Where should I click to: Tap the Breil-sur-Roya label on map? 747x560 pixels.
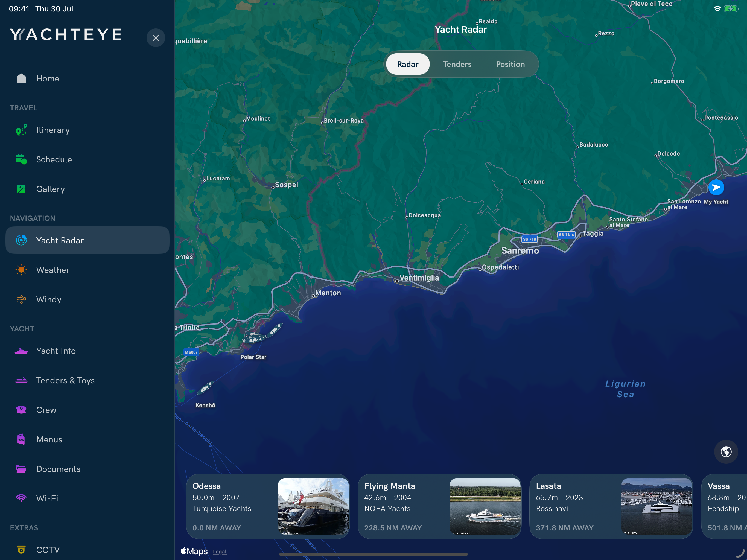coord(344,121)
